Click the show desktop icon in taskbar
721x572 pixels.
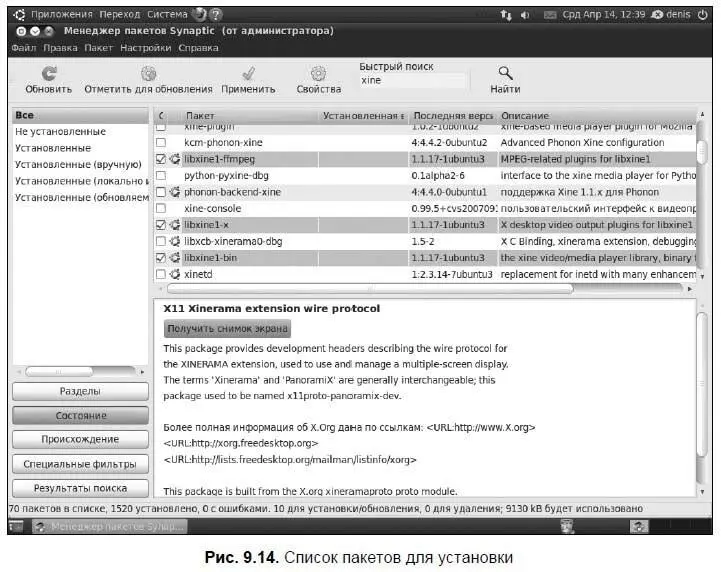(x=16, y=526)
